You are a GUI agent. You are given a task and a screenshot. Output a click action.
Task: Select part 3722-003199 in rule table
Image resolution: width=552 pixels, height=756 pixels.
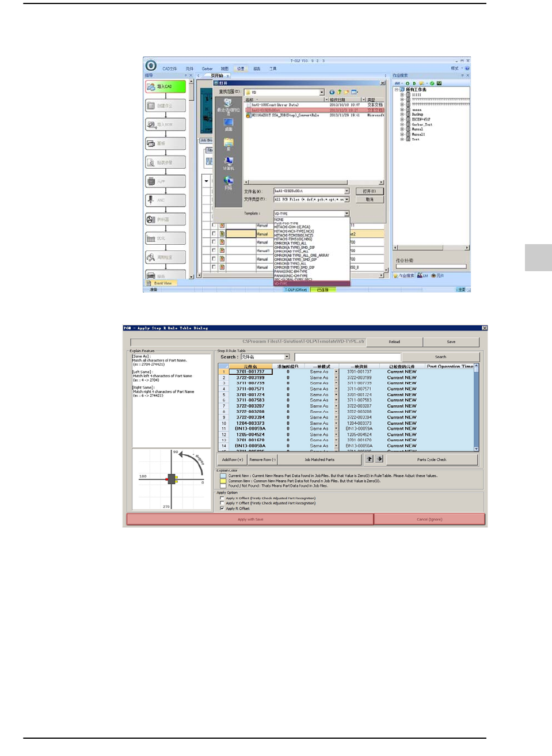250,378
